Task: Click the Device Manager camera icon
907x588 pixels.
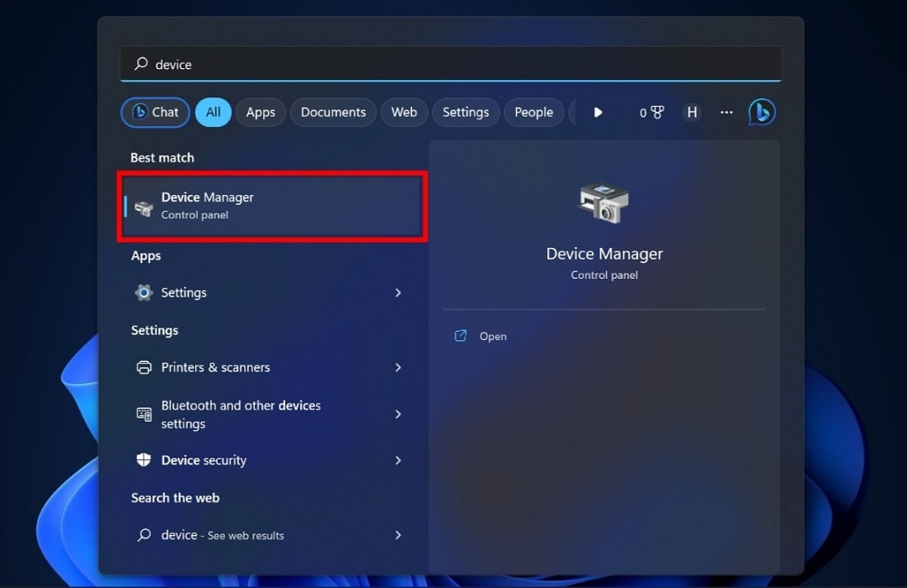Action: [x=603, y=202]
